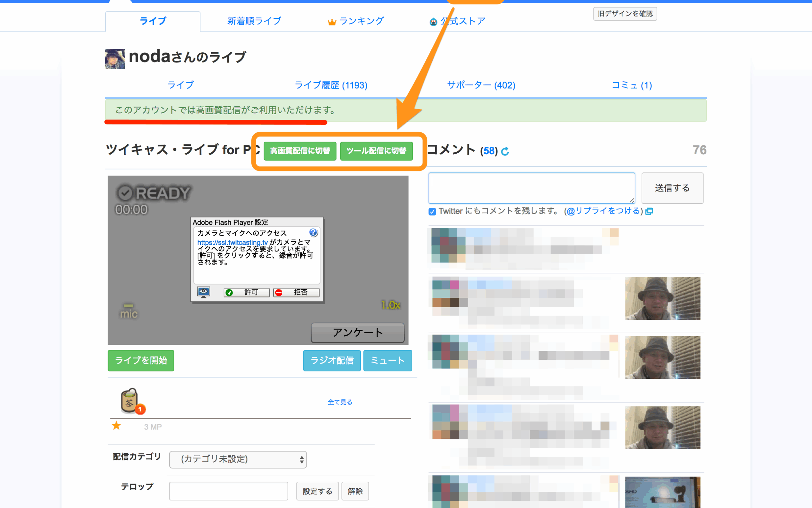The width and height of the screenshot is (812, 508).
Task: Start broadcasting with ライブを開始
Action: click(141, 360)
